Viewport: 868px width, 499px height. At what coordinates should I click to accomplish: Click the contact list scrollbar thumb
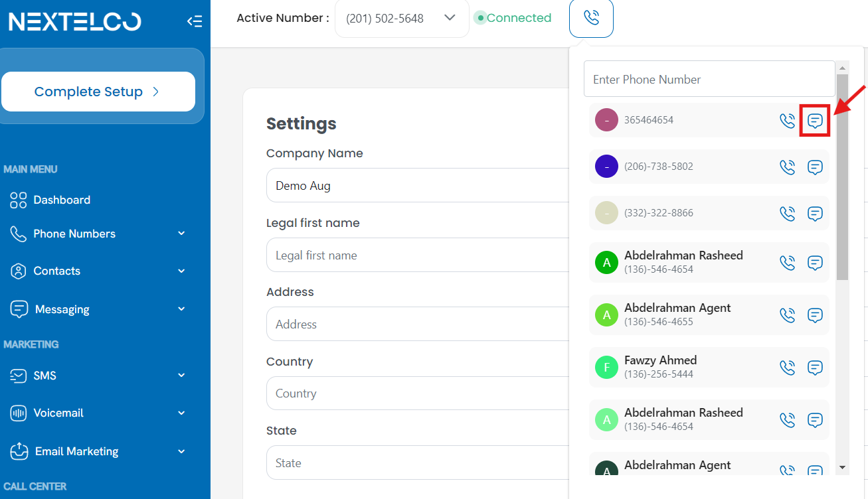tap(843, 177)
